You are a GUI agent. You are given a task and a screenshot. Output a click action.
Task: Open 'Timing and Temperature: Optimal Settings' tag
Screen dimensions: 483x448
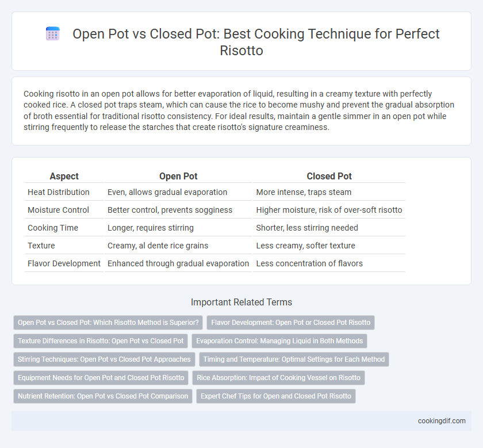point(294,359)
